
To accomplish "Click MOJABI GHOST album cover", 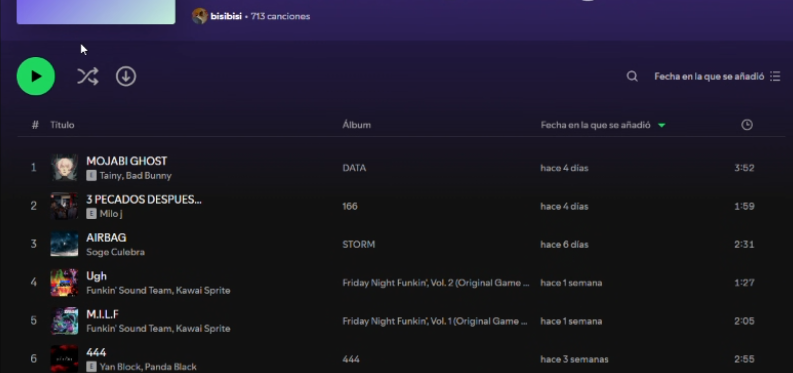I will pyautogui.click(x=64, y=168).
